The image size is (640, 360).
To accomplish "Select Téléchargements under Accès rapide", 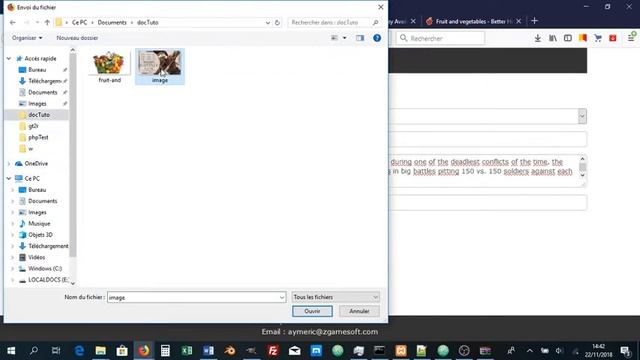I will coord(44,81).
